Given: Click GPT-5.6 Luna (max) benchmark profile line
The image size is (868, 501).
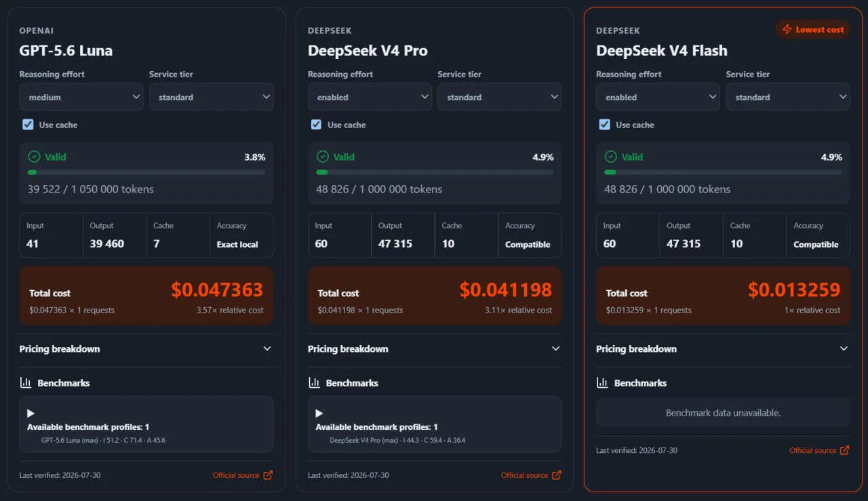Looking at the screenshot, I should tap(103, 440).
